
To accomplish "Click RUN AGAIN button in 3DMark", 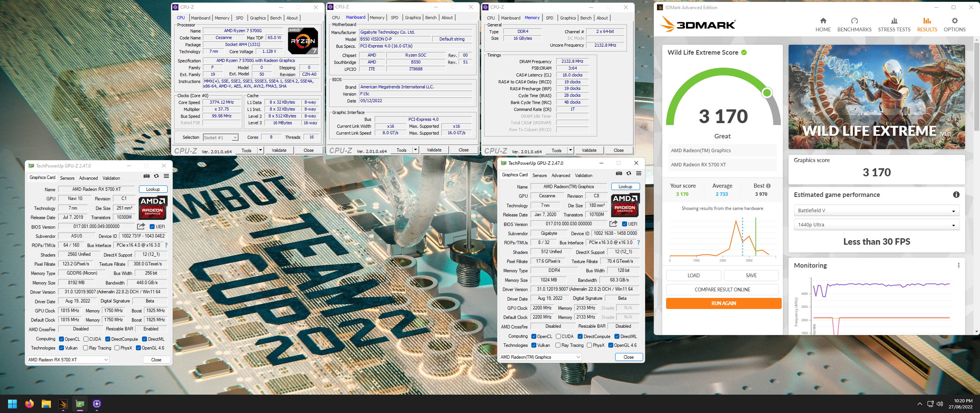I will (x=724, y=303).
